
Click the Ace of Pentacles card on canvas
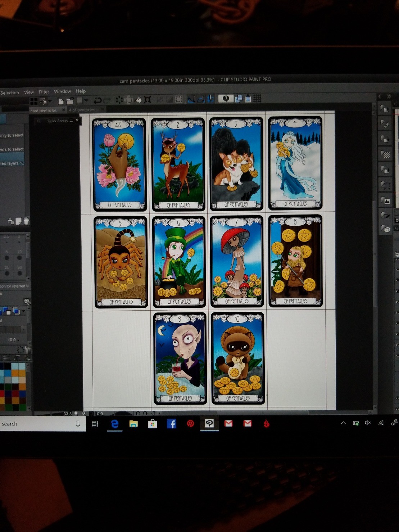(120, 164)
